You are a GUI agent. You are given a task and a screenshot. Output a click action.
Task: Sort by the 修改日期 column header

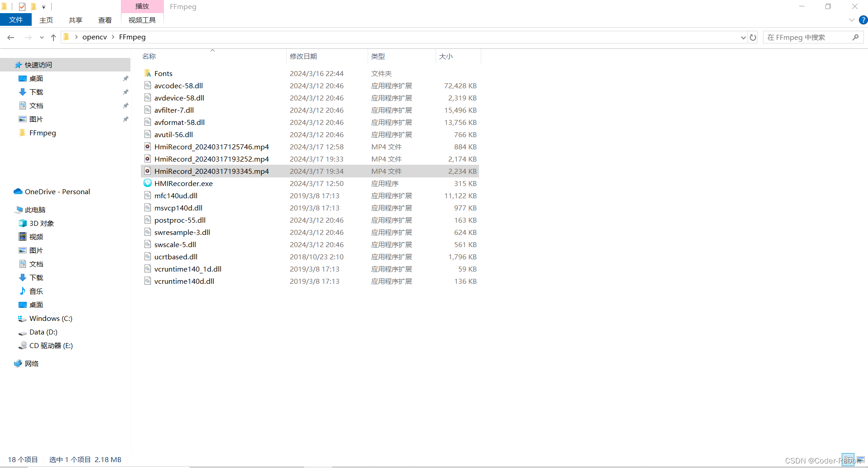[x=303, y=56]
